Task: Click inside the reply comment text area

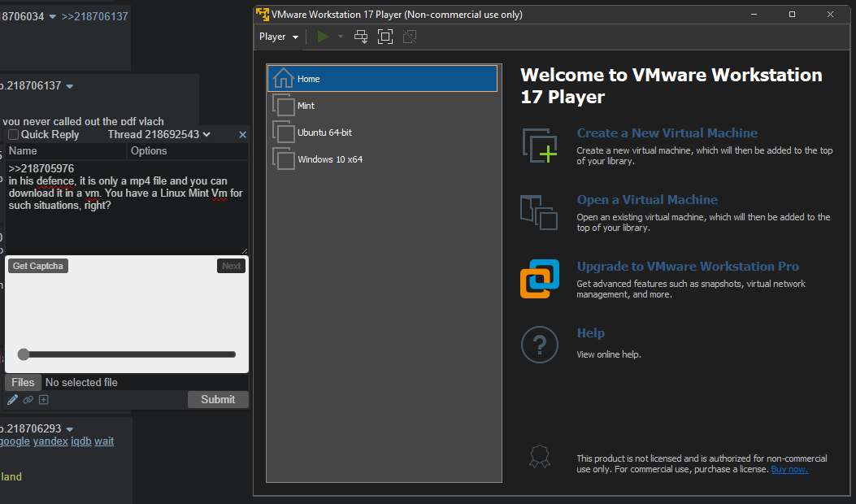Action: [127, 207]
